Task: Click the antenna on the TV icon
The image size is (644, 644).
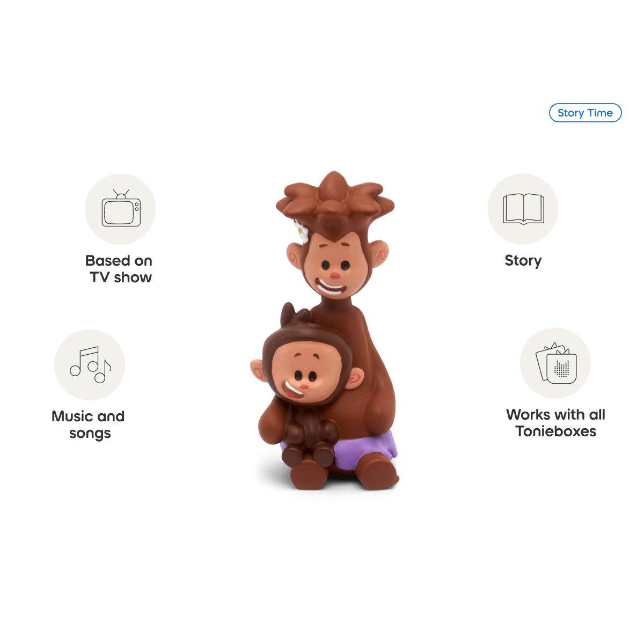Action: [x=121, y=194]
